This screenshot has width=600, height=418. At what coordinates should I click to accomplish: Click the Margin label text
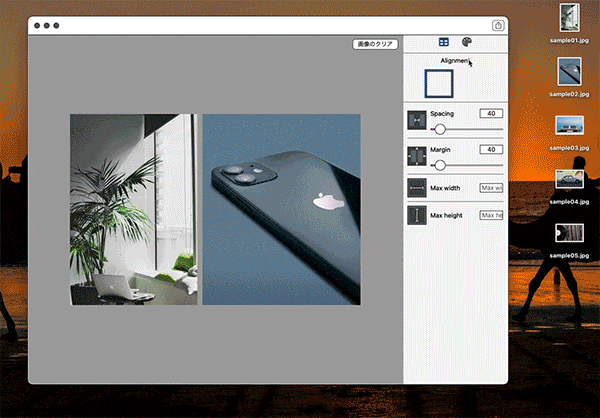[x=440, y=150]
